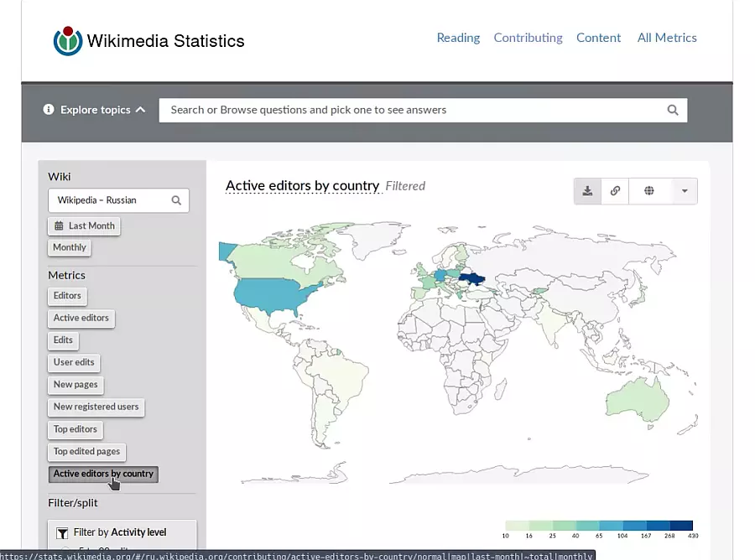755x560 pixels.
Task: Select the Last Month time range button
Action: [84, 226]
